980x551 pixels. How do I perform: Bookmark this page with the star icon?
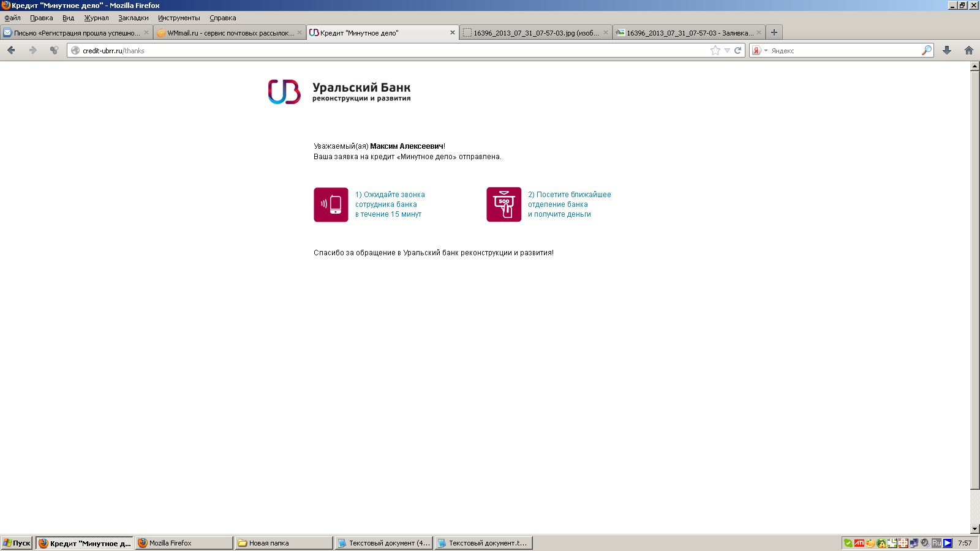pos(715,50)
